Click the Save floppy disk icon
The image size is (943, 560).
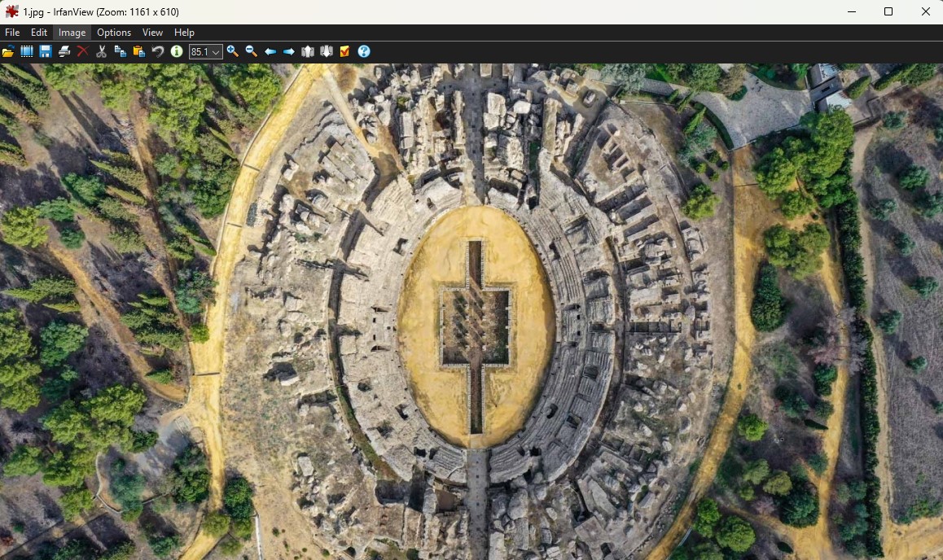click(x=46, y=51)
